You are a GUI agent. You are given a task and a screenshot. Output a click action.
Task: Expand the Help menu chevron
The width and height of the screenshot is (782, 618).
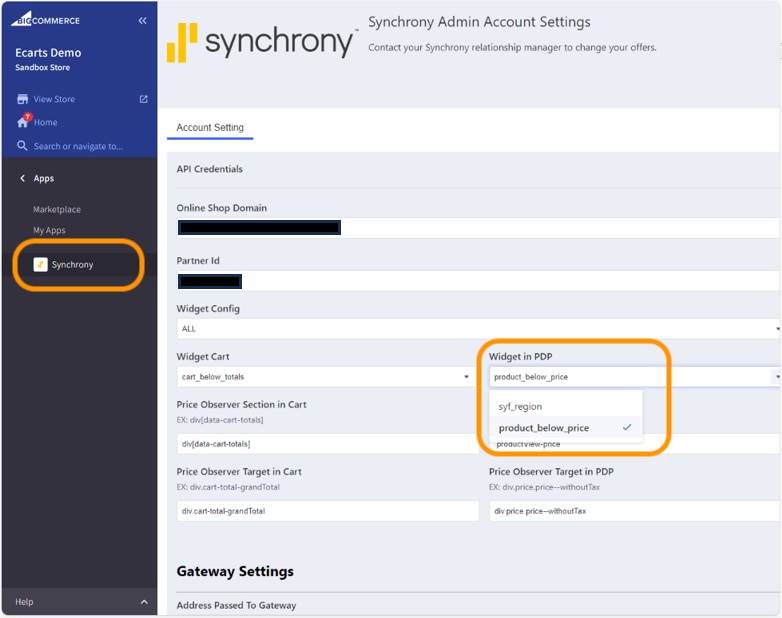coord(144,602)
